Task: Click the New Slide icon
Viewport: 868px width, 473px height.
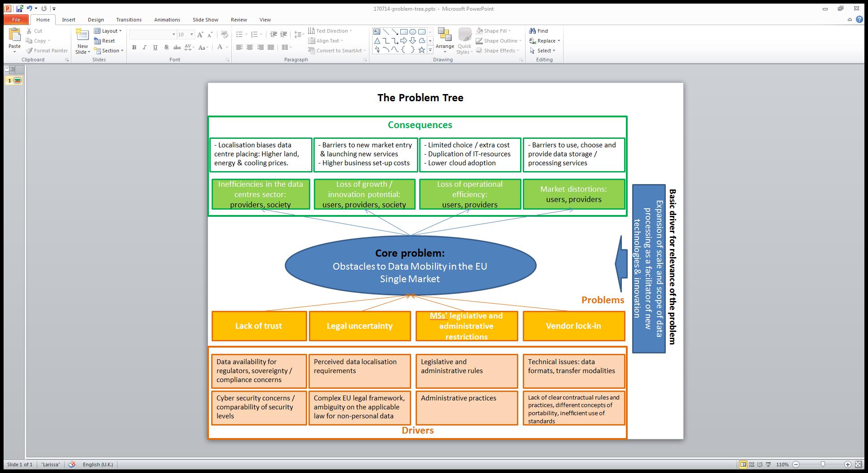Action: (x=82, y=35)
